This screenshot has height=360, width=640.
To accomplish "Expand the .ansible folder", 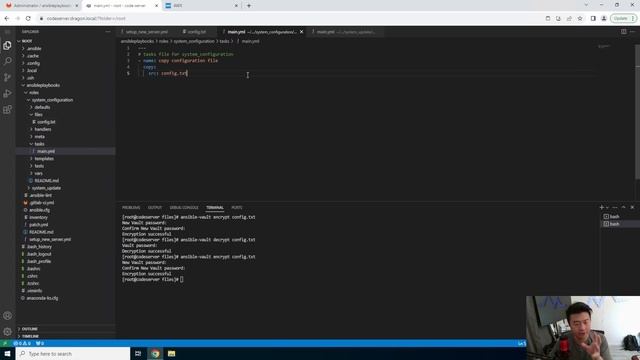I will point(33,48).
